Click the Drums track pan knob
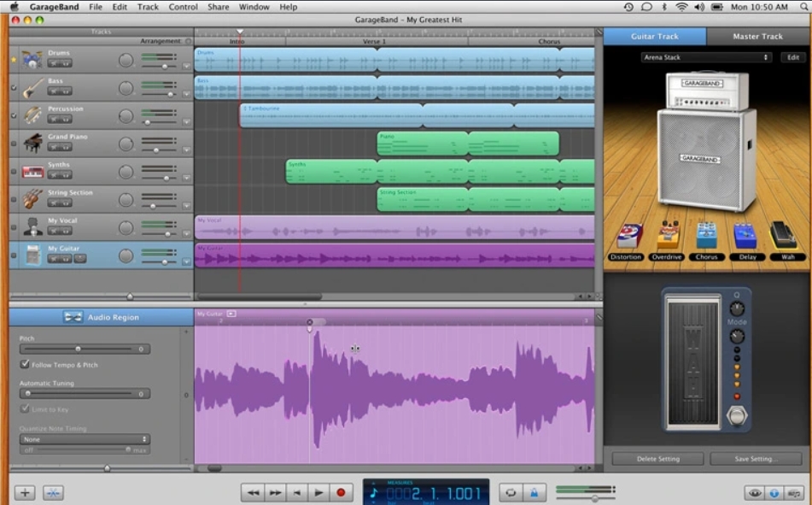 126,60
